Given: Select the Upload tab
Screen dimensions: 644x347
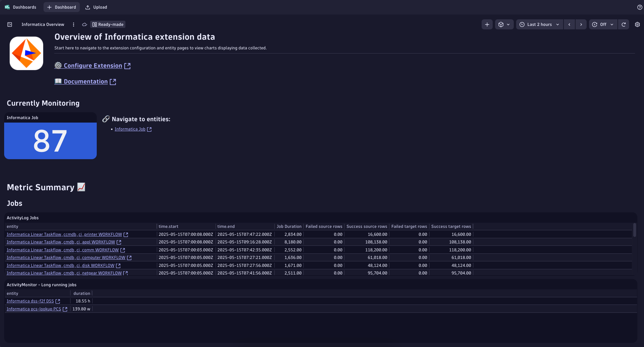Looking at the screenshot, I should coord(96,7).
